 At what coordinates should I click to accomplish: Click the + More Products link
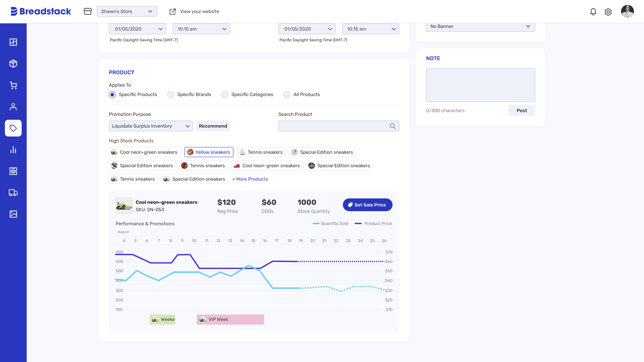pyautogui.click(x=250, y=179)
